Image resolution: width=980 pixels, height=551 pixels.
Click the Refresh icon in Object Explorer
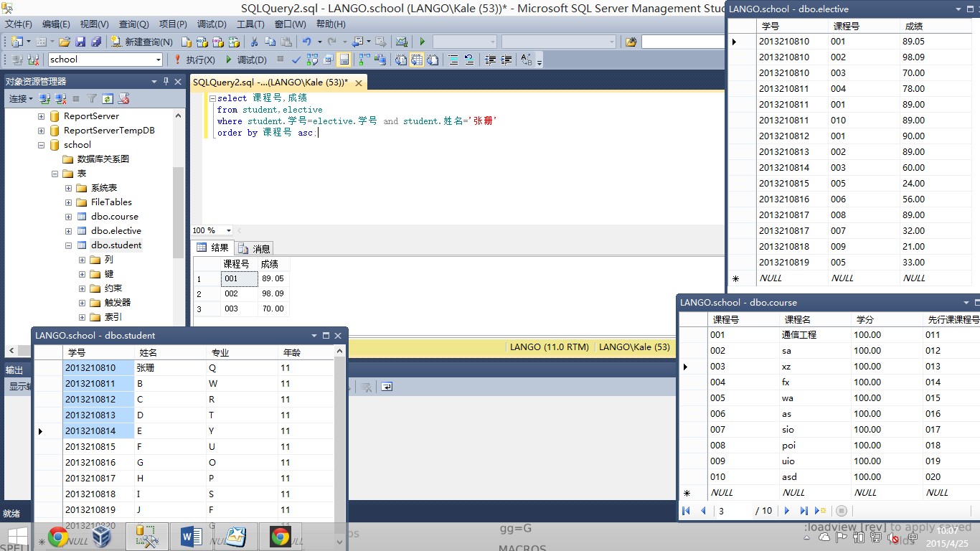[x=108, y=98]
